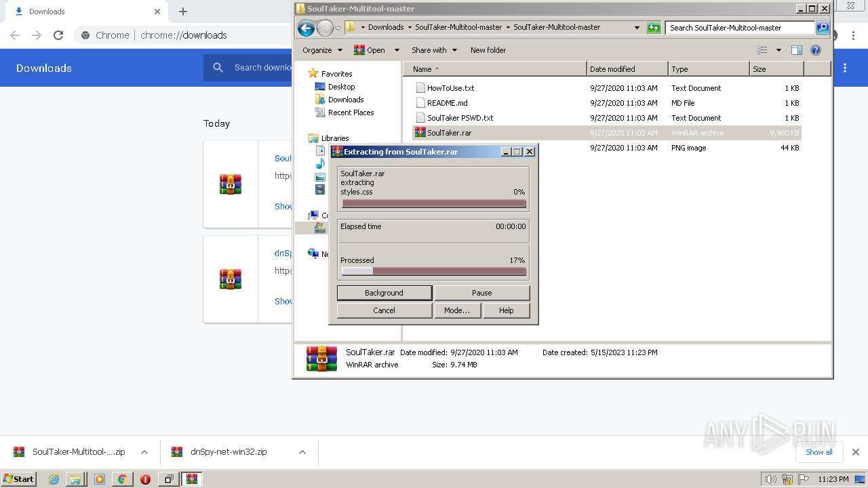
Task: Toggle the preview pane icon
Action: tap(797, 50)
